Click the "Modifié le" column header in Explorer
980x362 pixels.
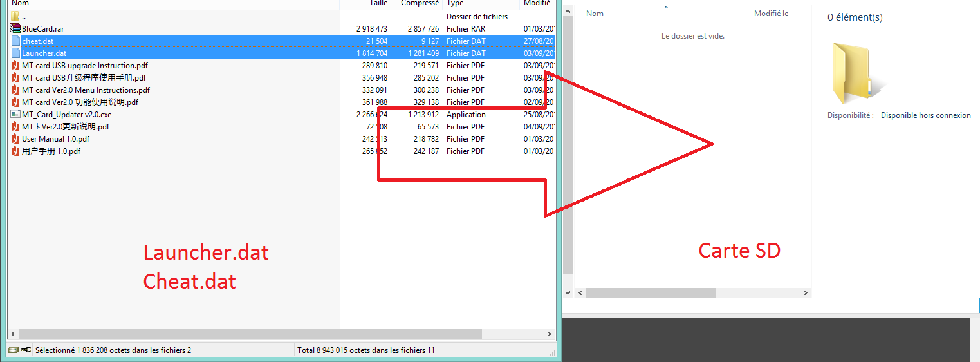(x=771, y=14)
